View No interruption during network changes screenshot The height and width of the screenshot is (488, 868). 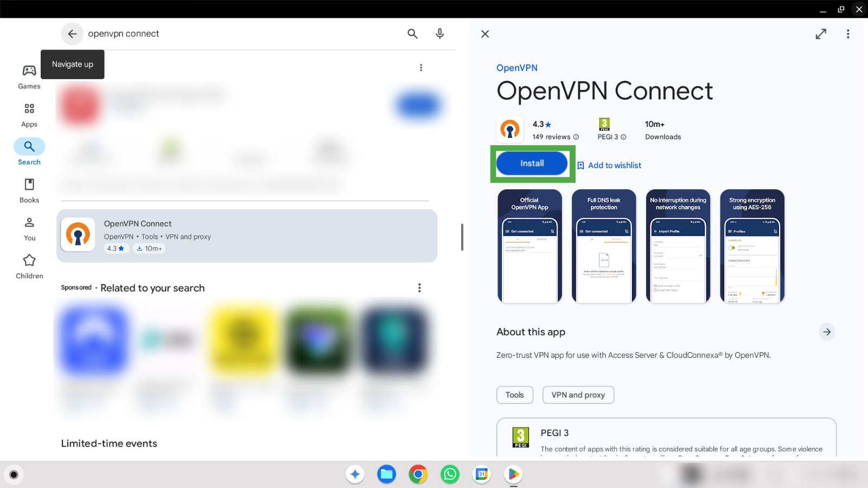tap(678, 246)
